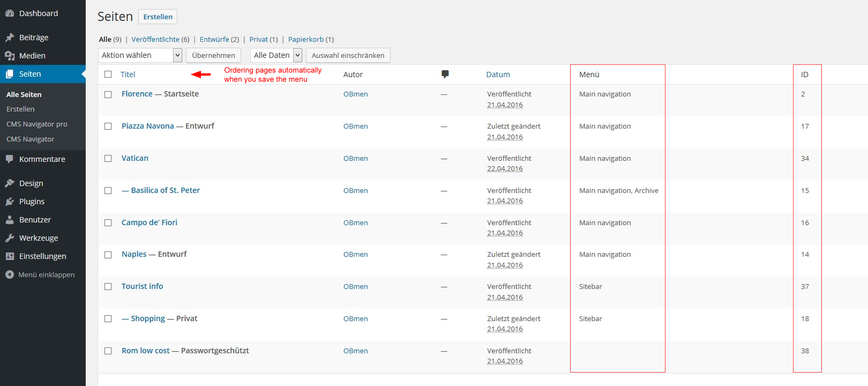This screenshot has width=868, height=386.
Task: Check the box for Piazza Navona
Action: [108, 127]
